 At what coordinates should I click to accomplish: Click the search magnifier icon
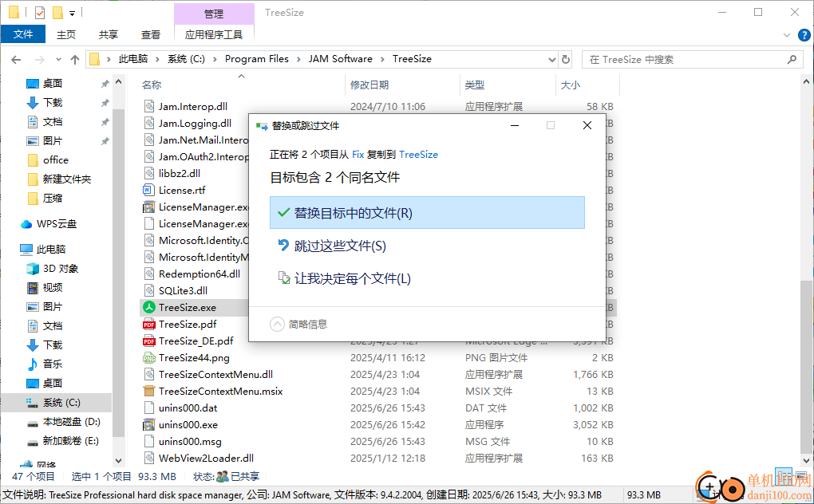click(x=792, y=60)
